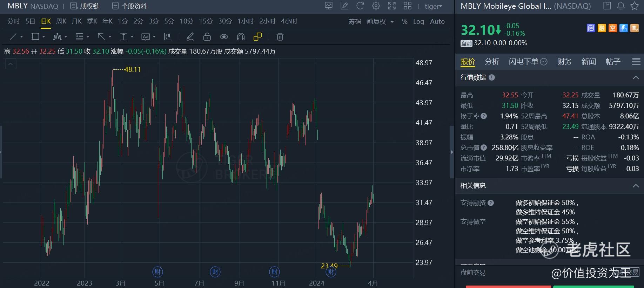The height and width of the screenshot is (288, 644).
Task: Select the line drawing tool
Action: (13, 36)
